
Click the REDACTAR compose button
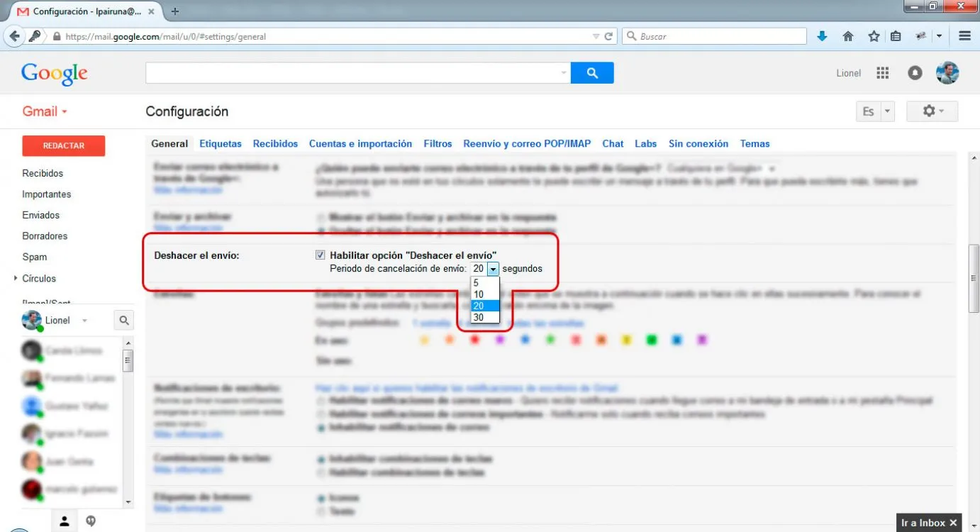[64, 145]
